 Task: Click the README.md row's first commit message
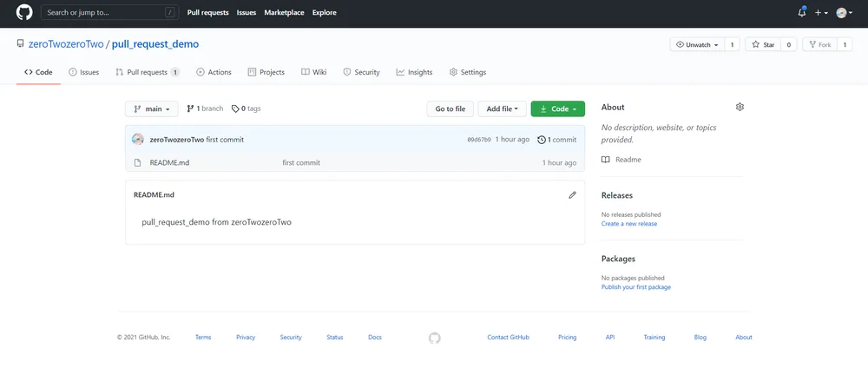pos(301,163)
